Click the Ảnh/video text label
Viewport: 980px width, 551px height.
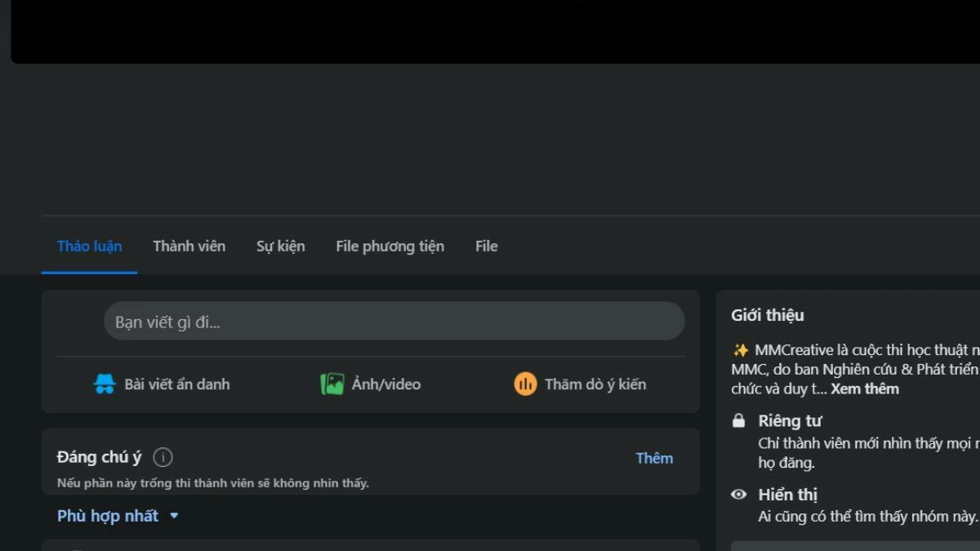(385, 384)
